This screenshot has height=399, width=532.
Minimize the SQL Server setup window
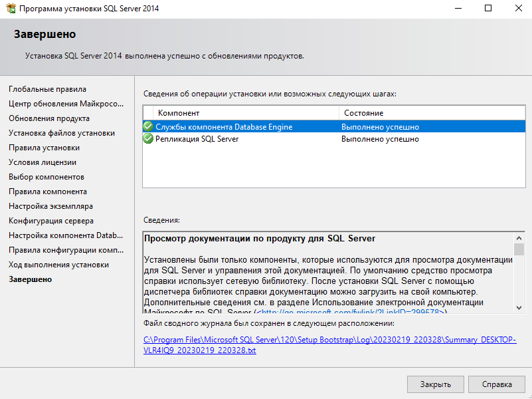(458, 8)
